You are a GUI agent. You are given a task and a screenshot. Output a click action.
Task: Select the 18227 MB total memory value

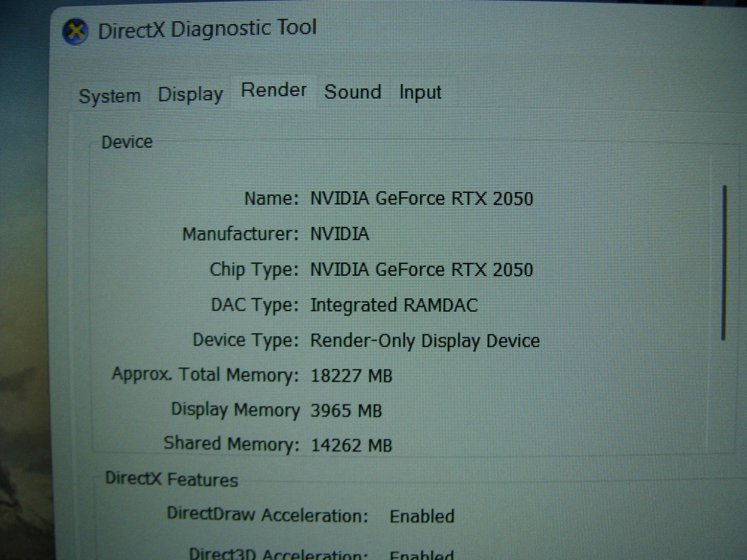(351, 376)
